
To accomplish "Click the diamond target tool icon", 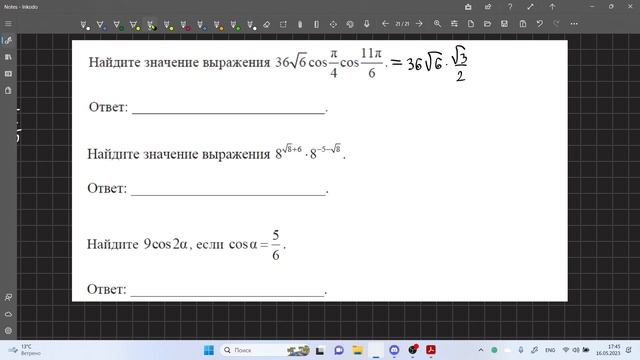I will (333, 24).
